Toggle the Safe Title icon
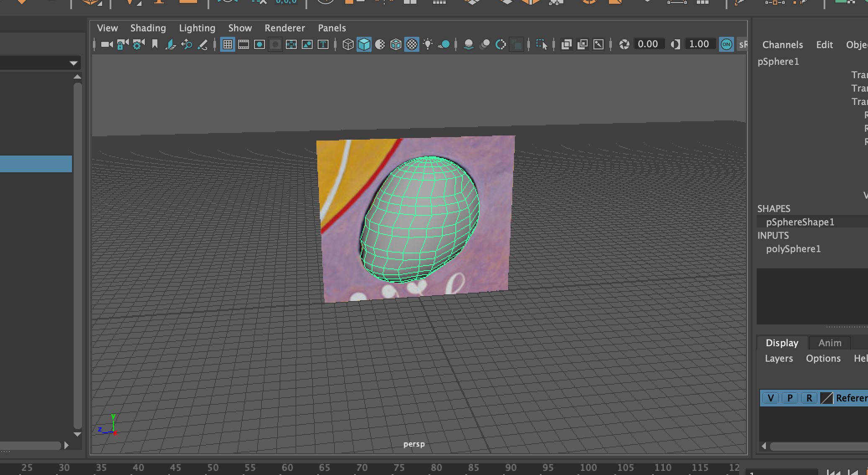Viewport: 868px width, 475px height. click(323, 44)
